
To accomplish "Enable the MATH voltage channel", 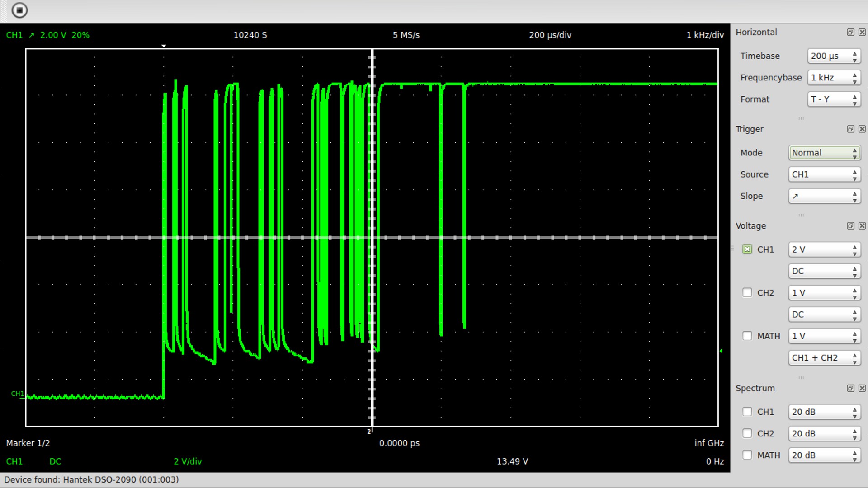I will click(x=747, y=336).
